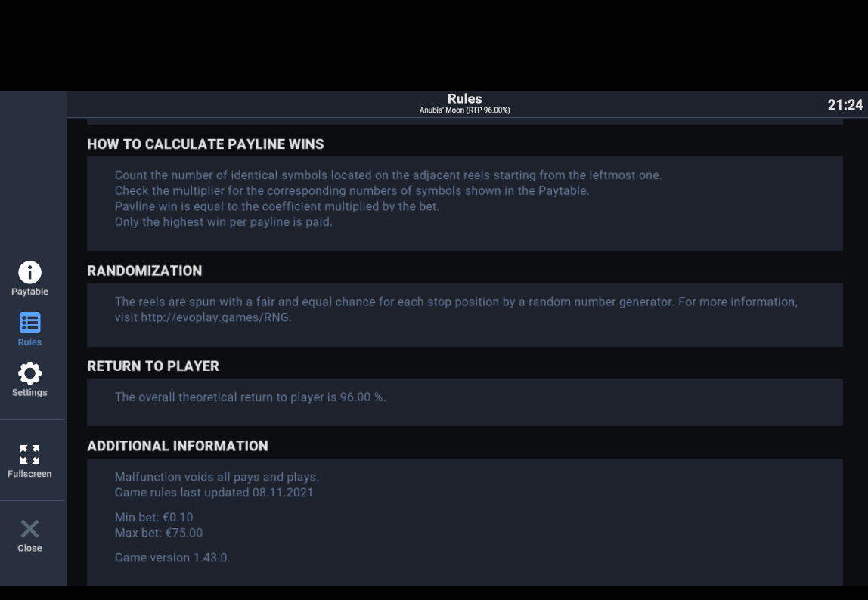
Task: Click the Return to Player heading
Action: 153,366
